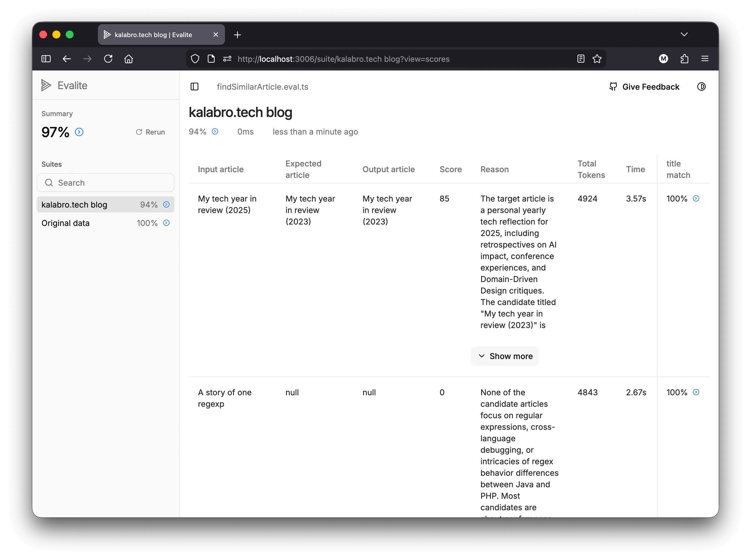This screenshot has width=751, height=560.
Task: Click the Rerun button
Action: tap(150, 132)
